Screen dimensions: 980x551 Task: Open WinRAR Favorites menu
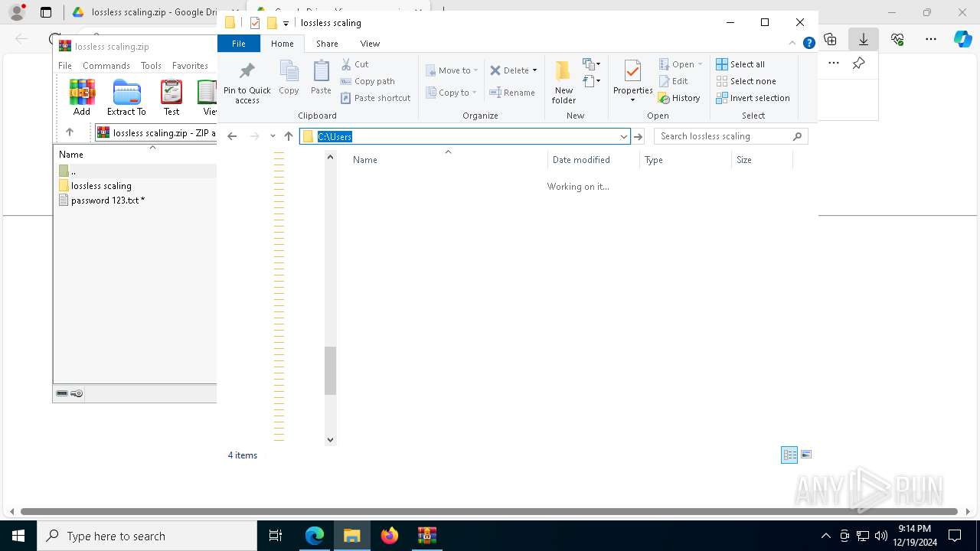[x=190, y=66]
